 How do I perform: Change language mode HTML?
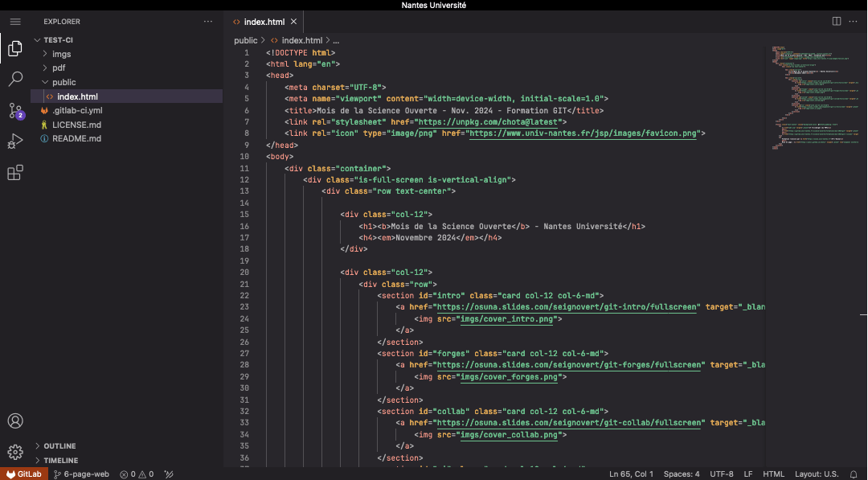click(x=773, y=474)
